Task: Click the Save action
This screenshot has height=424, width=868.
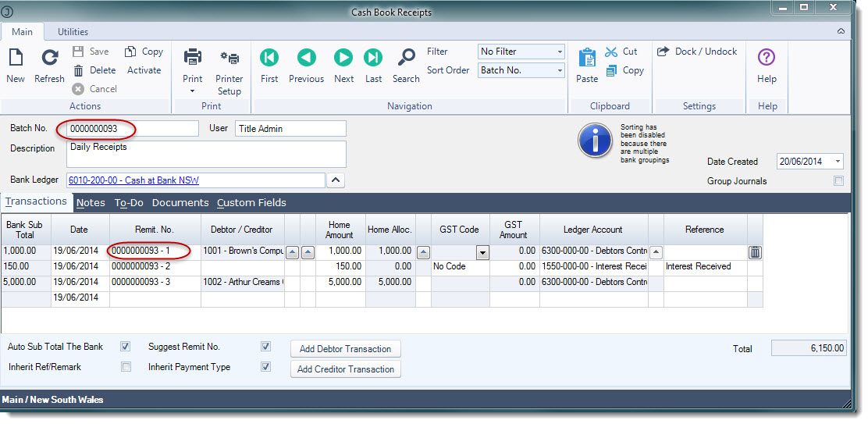Action: 91,52
